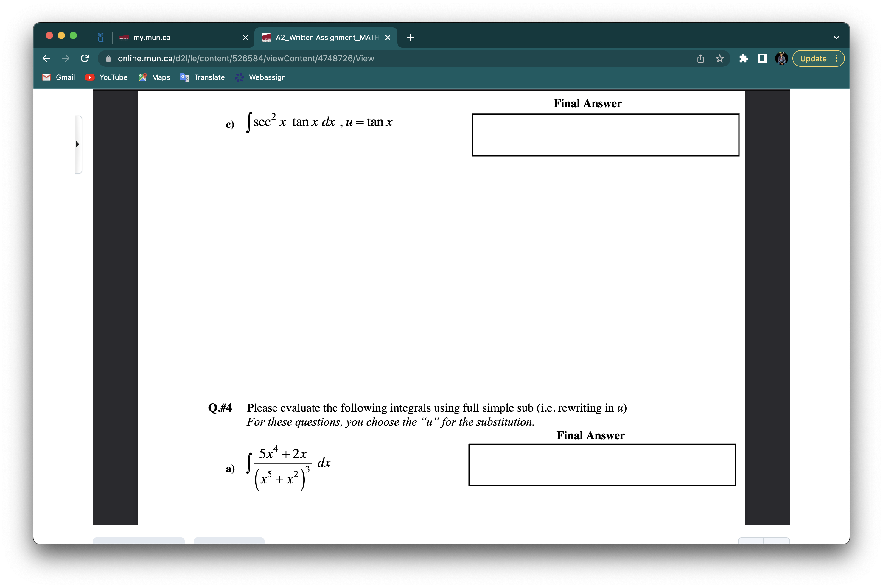View site information via the padlock icon
The height and width of the screenshot is (588, 883).
point(108,58)
